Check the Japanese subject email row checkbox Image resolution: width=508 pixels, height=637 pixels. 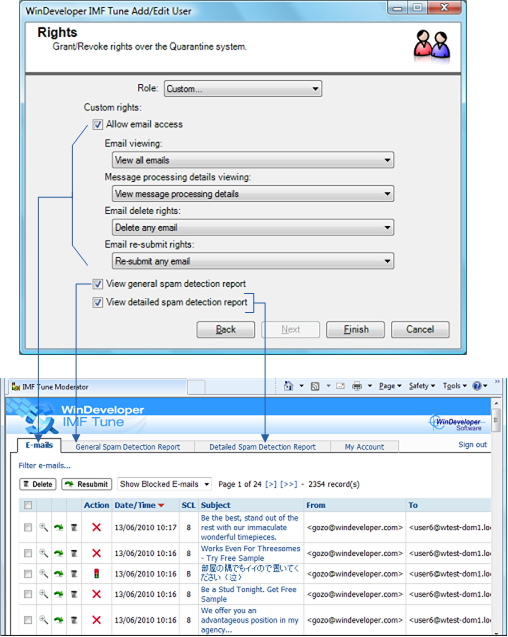click(28, 574)
